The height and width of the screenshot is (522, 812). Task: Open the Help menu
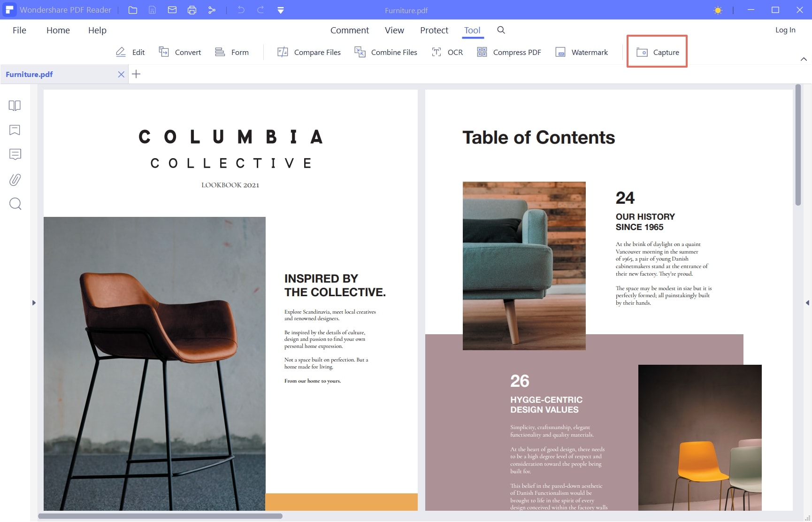point(97,30)
